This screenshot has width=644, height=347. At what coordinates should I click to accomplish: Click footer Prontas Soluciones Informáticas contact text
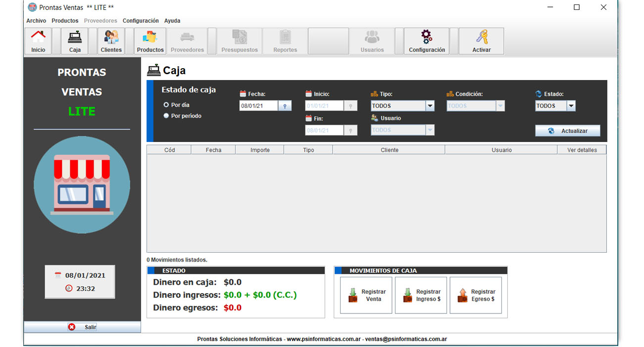click(x=322, y=339)
